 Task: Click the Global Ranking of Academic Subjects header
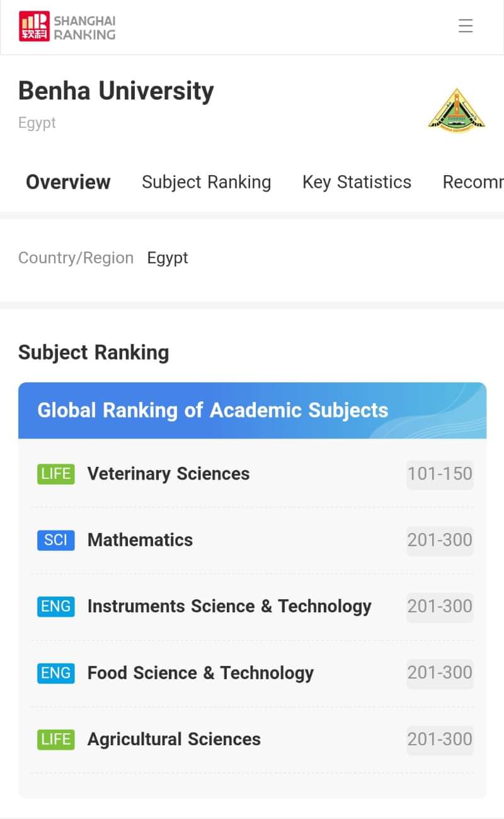tap(213, 410)
